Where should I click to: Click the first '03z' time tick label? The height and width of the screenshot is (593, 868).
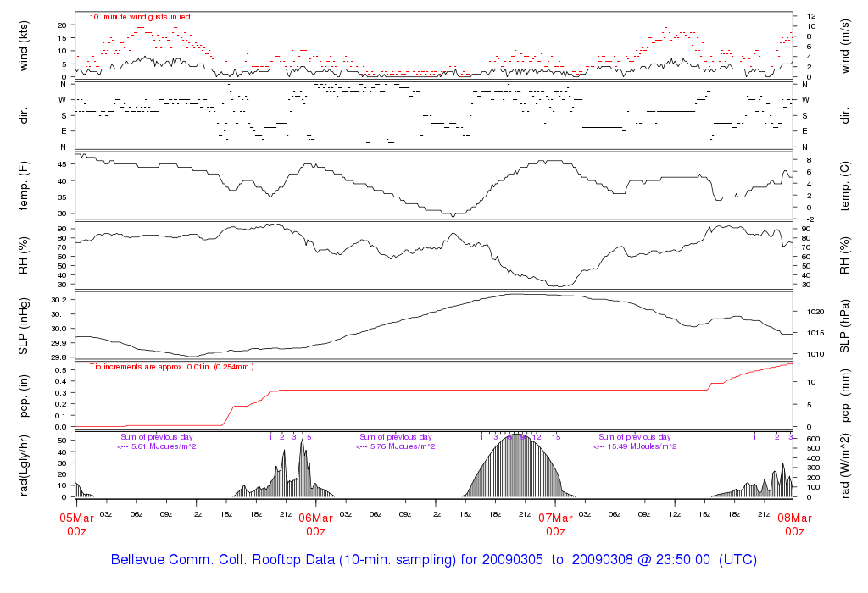pos(106,514)
